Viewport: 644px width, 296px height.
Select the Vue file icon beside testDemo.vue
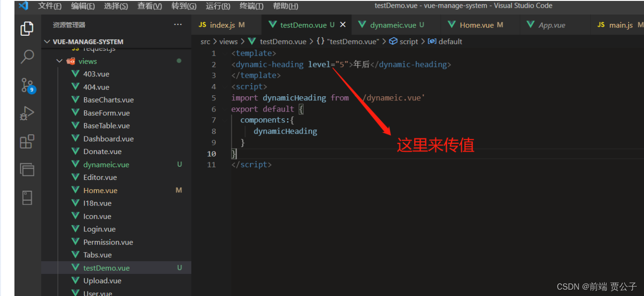(75, 267)
